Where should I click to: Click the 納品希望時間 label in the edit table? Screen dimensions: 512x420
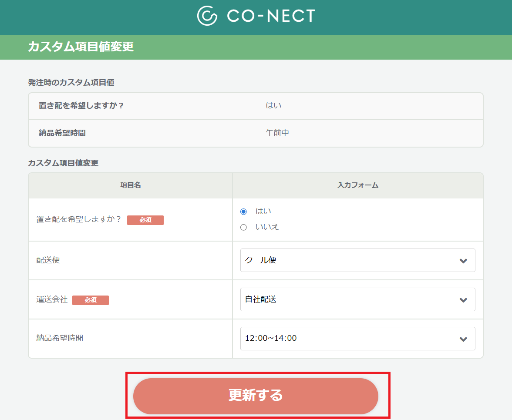[60, 338]
